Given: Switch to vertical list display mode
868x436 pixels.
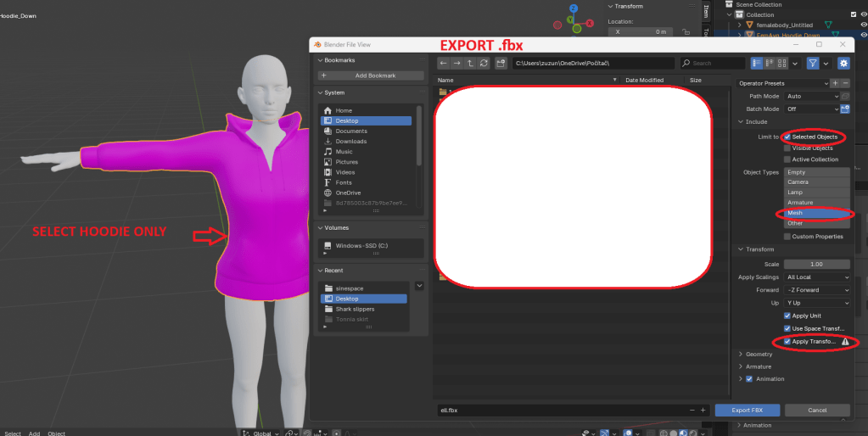Looking at the screenshot, I should [757, 63].
